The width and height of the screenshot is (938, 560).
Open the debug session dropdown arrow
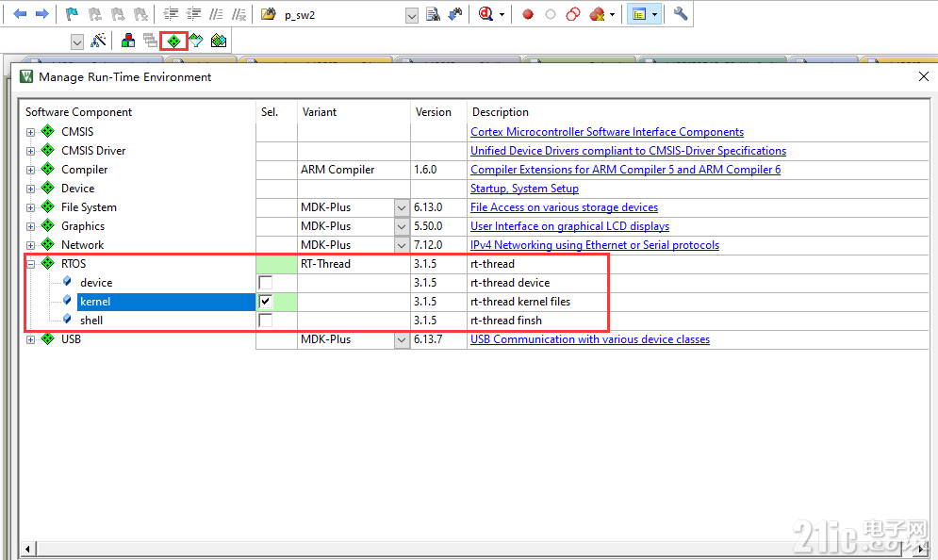pyautogui.click(x=502, y=14)
